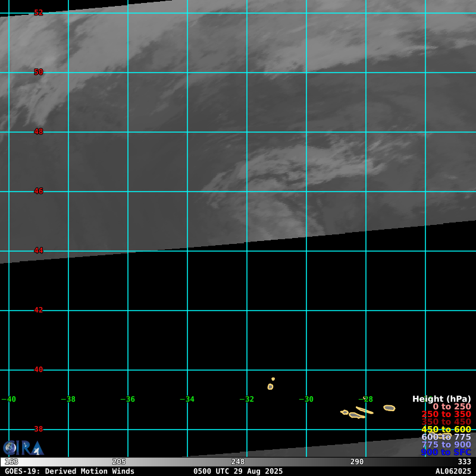The width and height of the screenshot is (476, 476).
Task: Select the '0 to 250' height legend entry
Action: pyautogui.click(x=452, y=406)
